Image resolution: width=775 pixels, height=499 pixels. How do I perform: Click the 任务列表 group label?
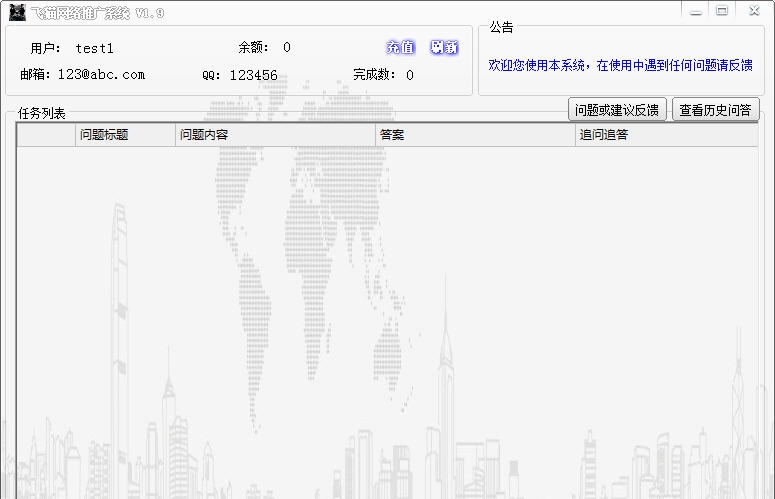(x=42, y=114)
